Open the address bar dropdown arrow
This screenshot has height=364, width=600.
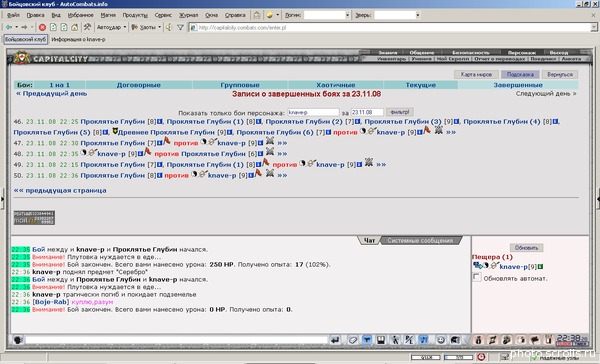[593, 27]
